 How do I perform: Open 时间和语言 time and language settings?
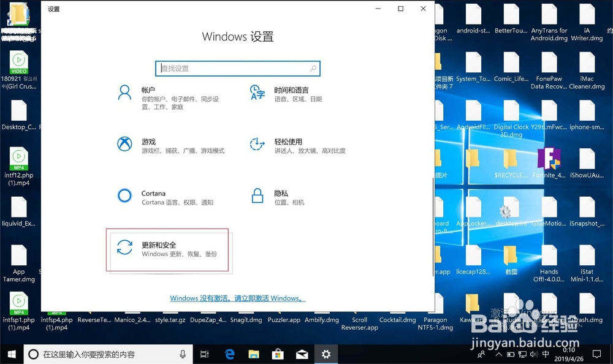297,94
